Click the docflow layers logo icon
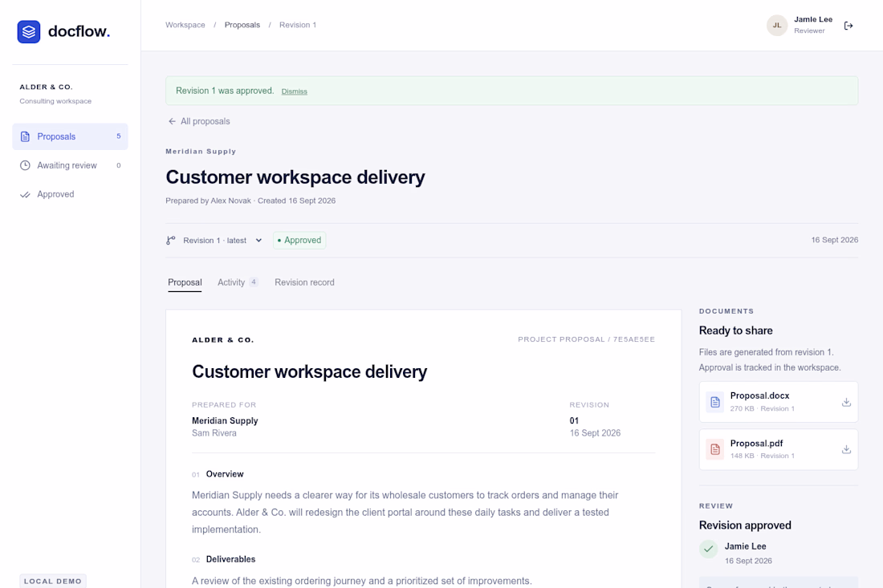 tap(29, 31)
